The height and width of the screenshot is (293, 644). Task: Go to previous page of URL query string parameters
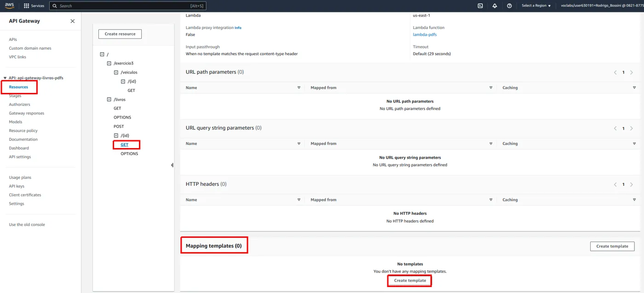615,128
